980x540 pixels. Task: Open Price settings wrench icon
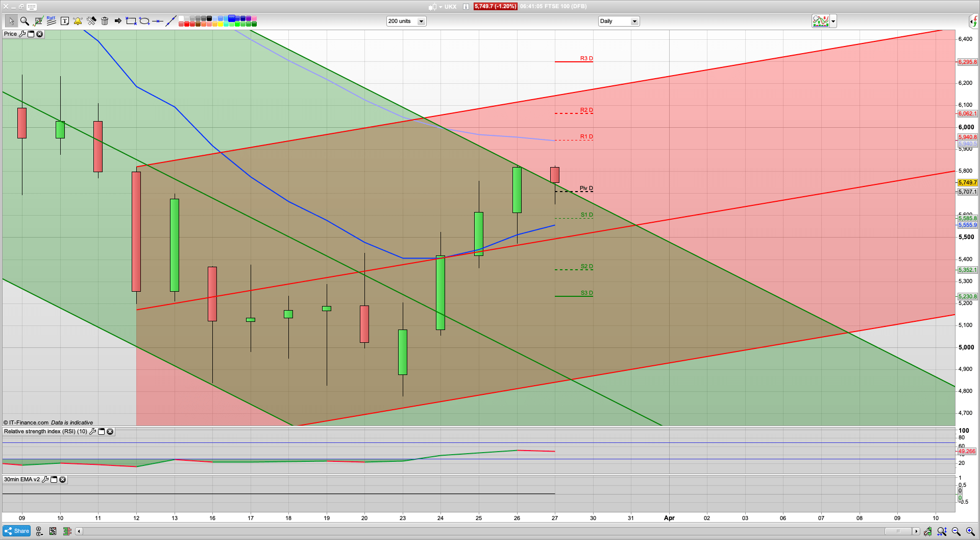click(x=22, y=34)
